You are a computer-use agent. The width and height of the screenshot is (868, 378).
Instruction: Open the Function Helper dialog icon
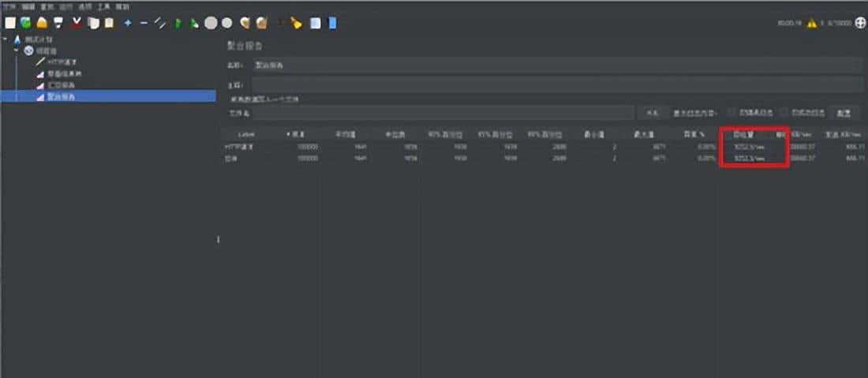315,23
